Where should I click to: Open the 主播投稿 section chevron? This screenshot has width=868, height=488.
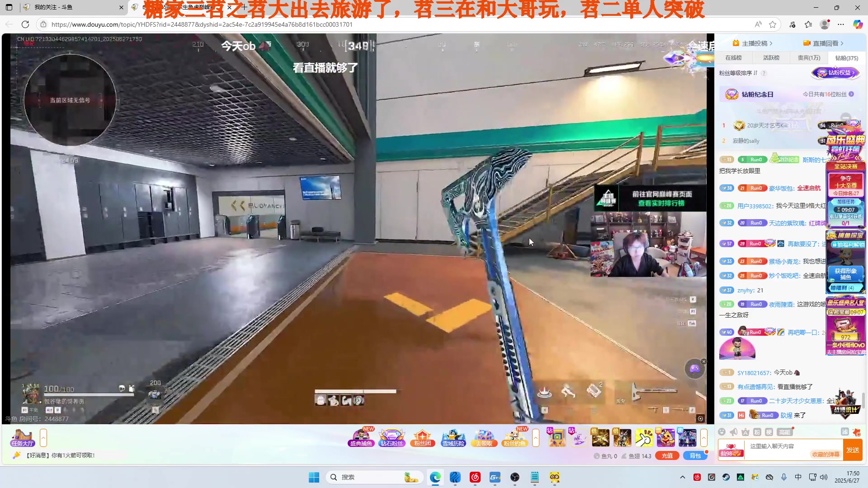point(771,43)
